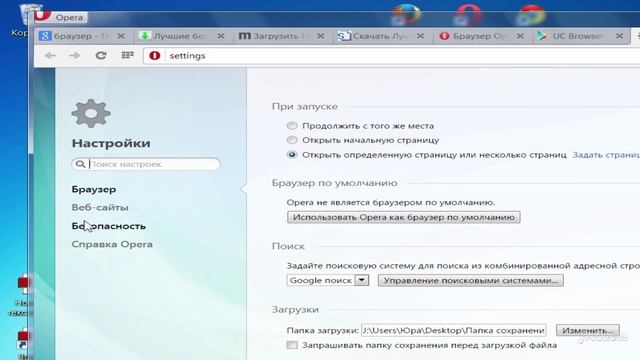
Task: Click the download folder path field
Action: (x=453, y=330)
